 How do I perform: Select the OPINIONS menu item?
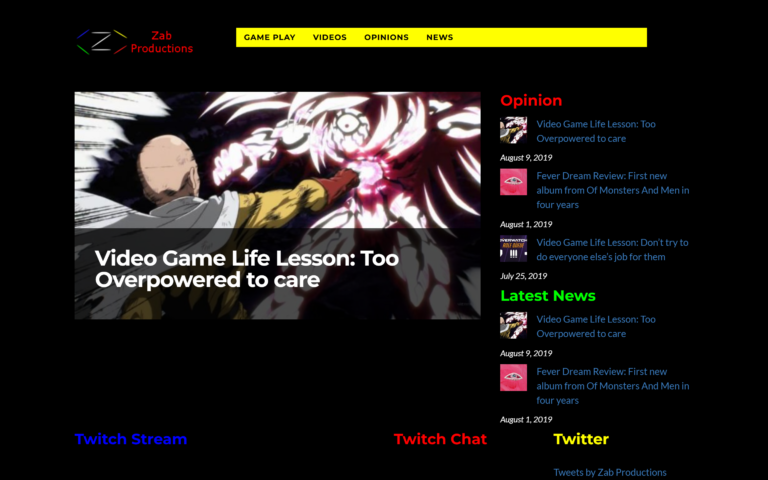click(x=386, y=37)
